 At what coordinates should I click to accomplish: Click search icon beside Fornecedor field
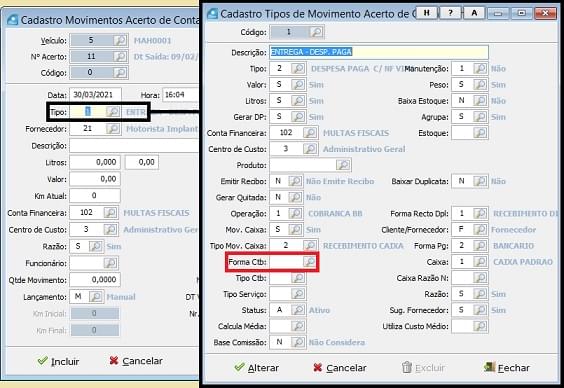(x=113, y=129)
